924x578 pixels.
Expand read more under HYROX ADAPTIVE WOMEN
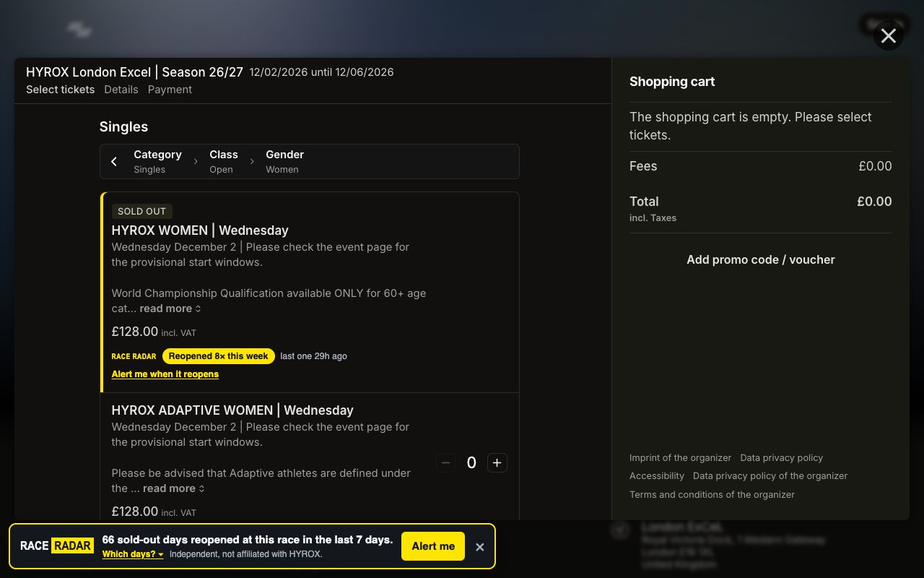coord(173,488)
